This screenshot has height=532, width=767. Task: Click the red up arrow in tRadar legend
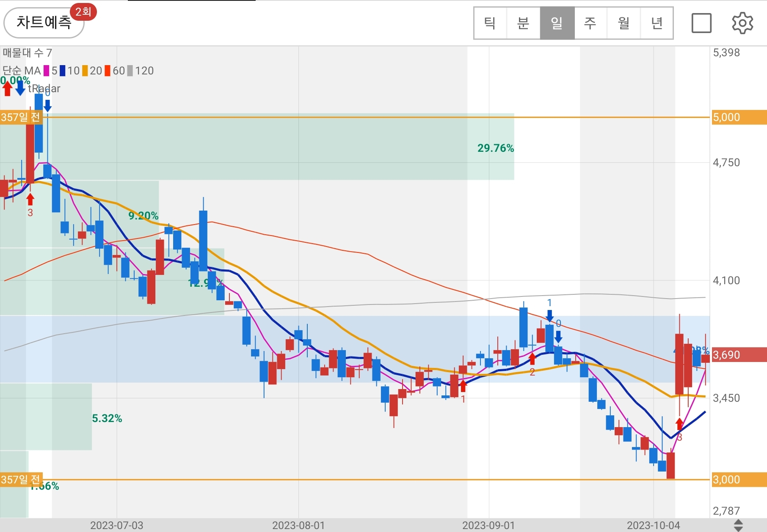[x=7, y=88]
